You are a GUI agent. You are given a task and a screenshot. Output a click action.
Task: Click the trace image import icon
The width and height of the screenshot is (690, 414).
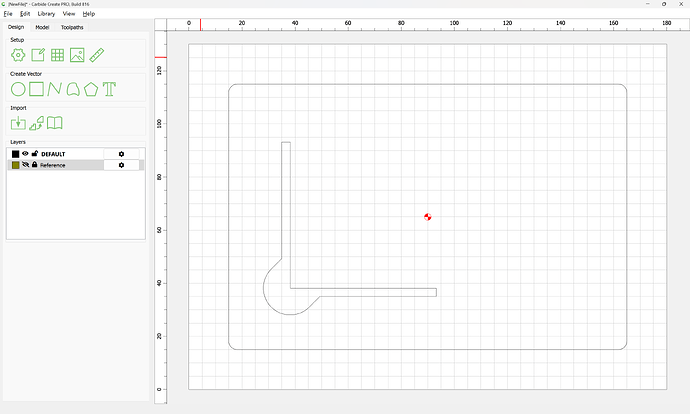(x=37, y=123)
